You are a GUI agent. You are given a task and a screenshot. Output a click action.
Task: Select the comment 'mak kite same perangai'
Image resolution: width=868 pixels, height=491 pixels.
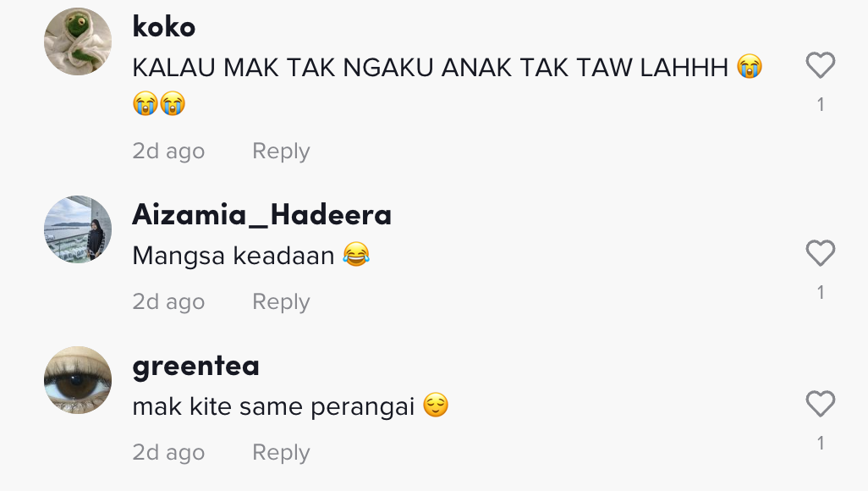click(x=273, y=406)
